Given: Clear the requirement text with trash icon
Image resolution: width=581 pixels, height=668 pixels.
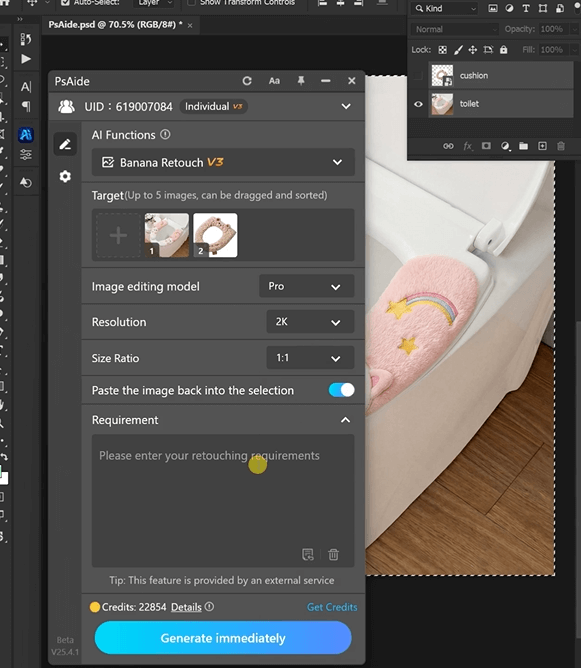Looking at the screenshot, I should click(334, 554).
